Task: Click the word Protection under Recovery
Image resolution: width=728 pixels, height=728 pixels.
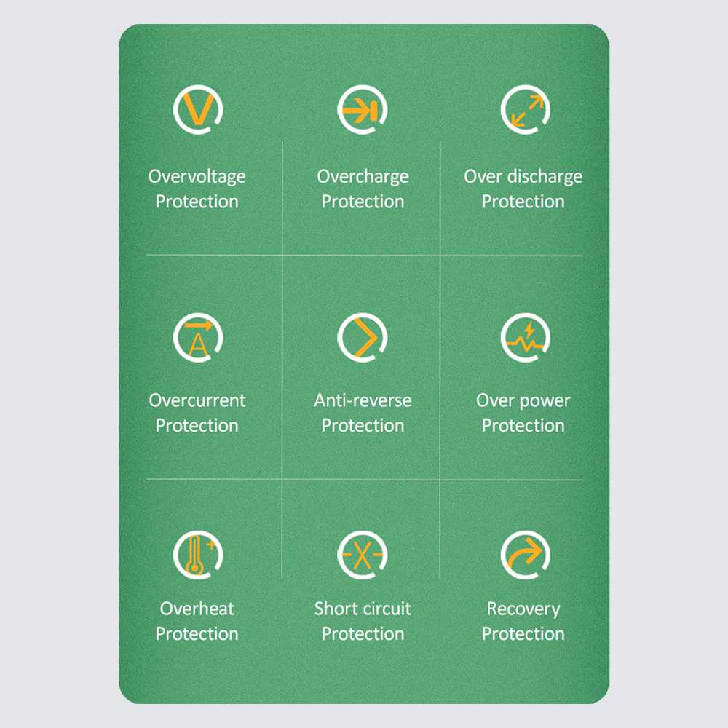Action: pos(523,634)
